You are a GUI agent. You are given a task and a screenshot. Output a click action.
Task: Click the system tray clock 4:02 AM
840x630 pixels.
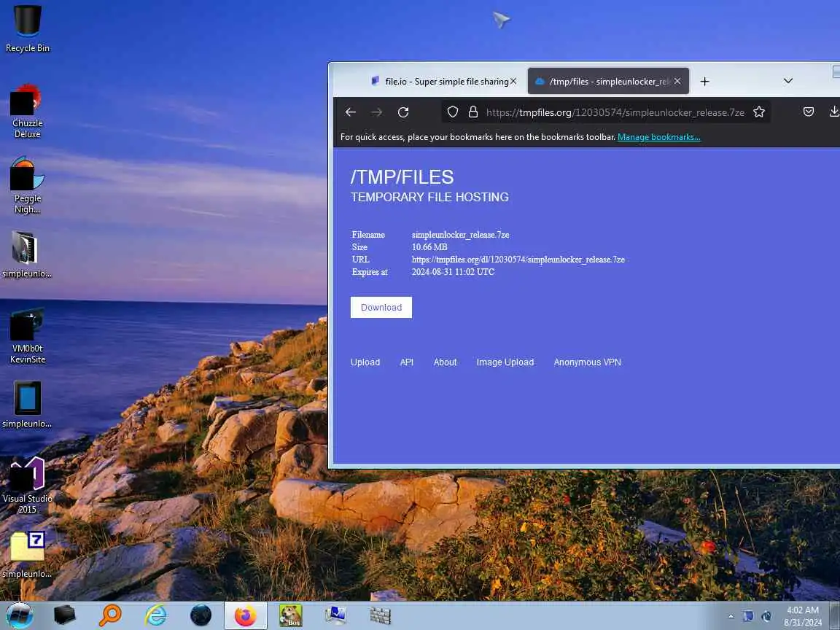(x=803, y=616)
